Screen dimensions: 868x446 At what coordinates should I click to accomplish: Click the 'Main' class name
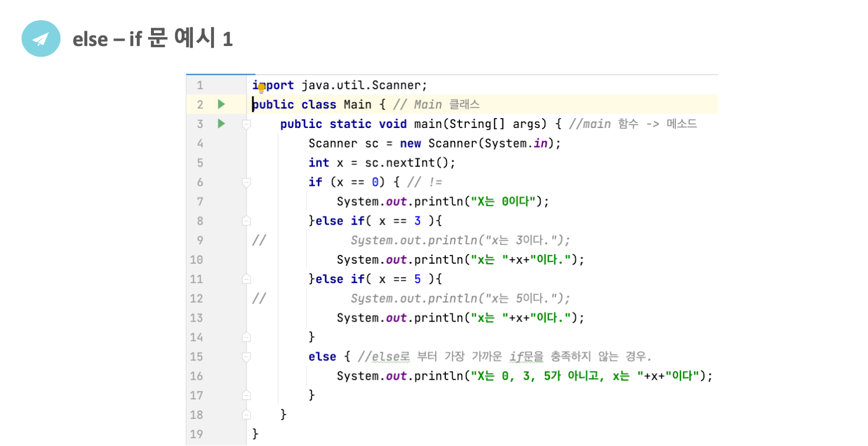(357, 104)
